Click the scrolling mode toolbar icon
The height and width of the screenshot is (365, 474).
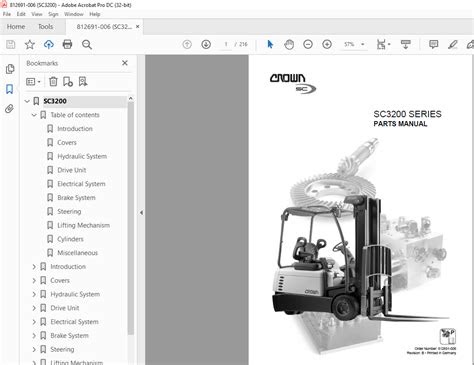click(406, 44)
